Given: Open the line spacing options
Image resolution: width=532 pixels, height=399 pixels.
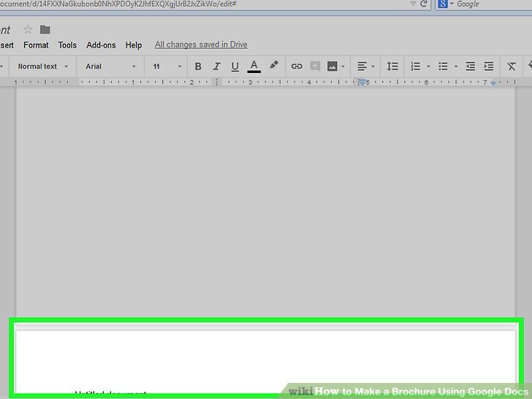Looking at the screenshot, I should [392, 66].
